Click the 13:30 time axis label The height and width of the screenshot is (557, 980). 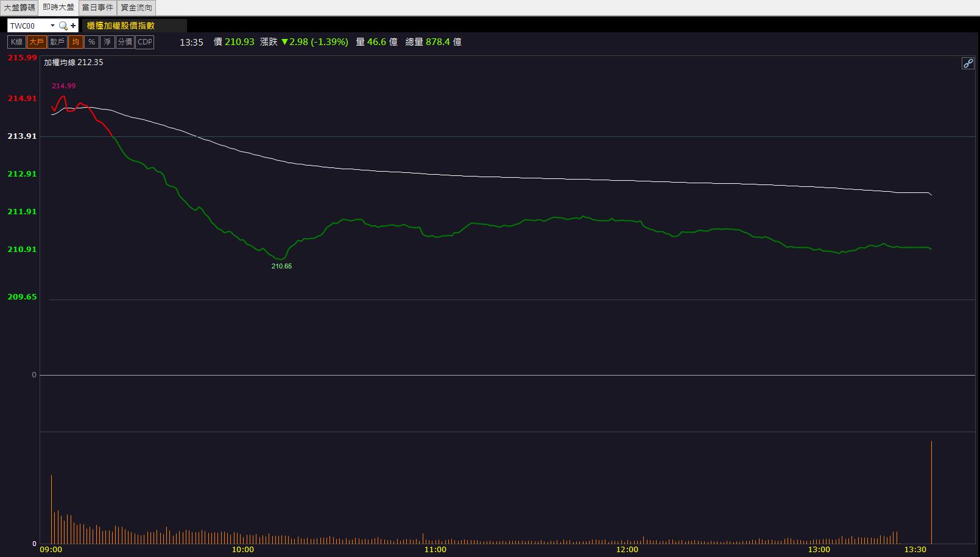(x=915, y=549)
